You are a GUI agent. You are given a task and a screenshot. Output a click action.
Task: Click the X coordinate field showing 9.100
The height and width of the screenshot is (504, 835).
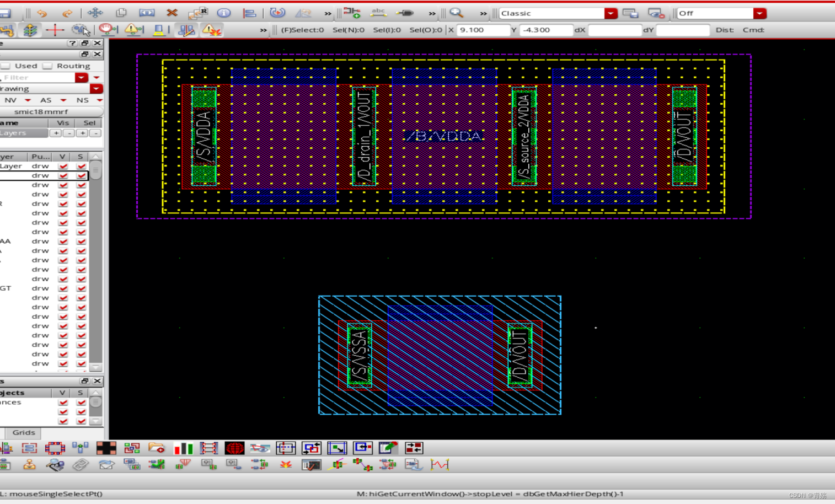(483, 30)
